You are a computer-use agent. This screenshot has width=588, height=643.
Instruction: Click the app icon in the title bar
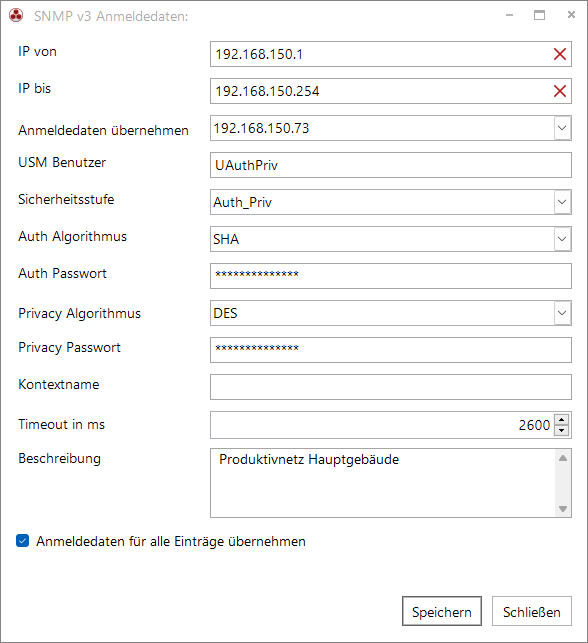point(16,16)
